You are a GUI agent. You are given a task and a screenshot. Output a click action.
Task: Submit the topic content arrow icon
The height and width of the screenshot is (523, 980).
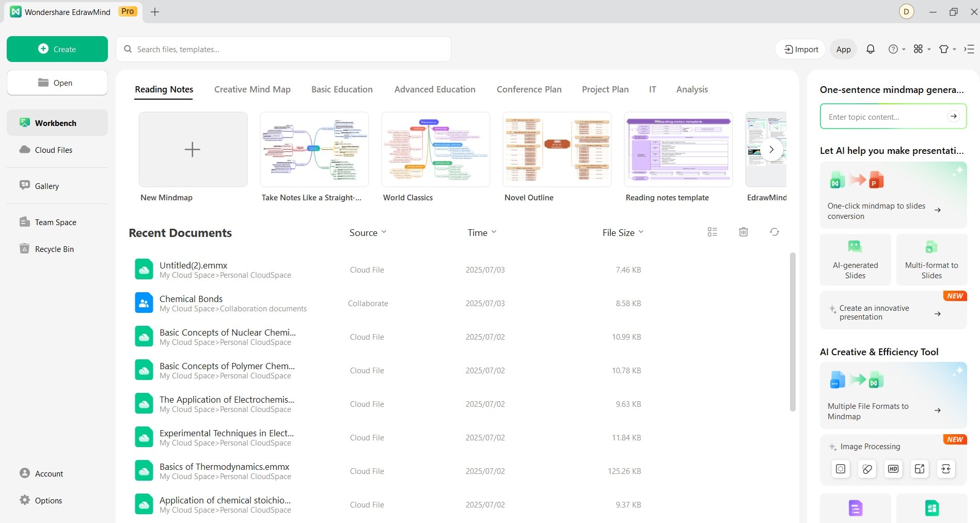(954, 116)
